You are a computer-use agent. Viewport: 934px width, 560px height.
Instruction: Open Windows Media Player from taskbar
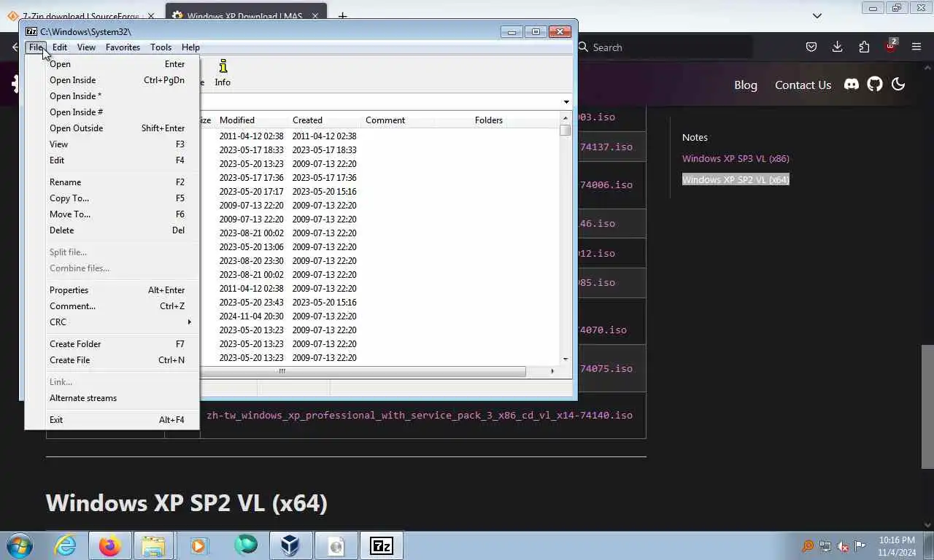pos(198,545)
